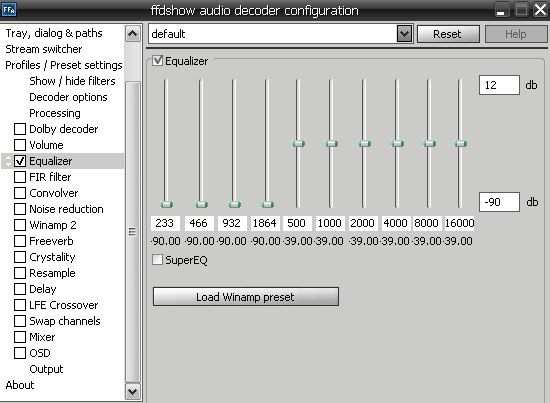Enable the Volume filter checkbox
Screen dimensions: 550x403
point(20,145)
